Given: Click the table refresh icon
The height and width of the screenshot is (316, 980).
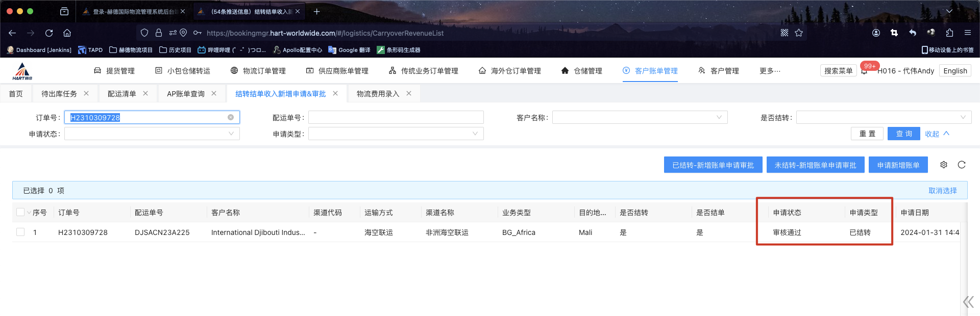Looking at the screenshot, I should coord(962,165).
